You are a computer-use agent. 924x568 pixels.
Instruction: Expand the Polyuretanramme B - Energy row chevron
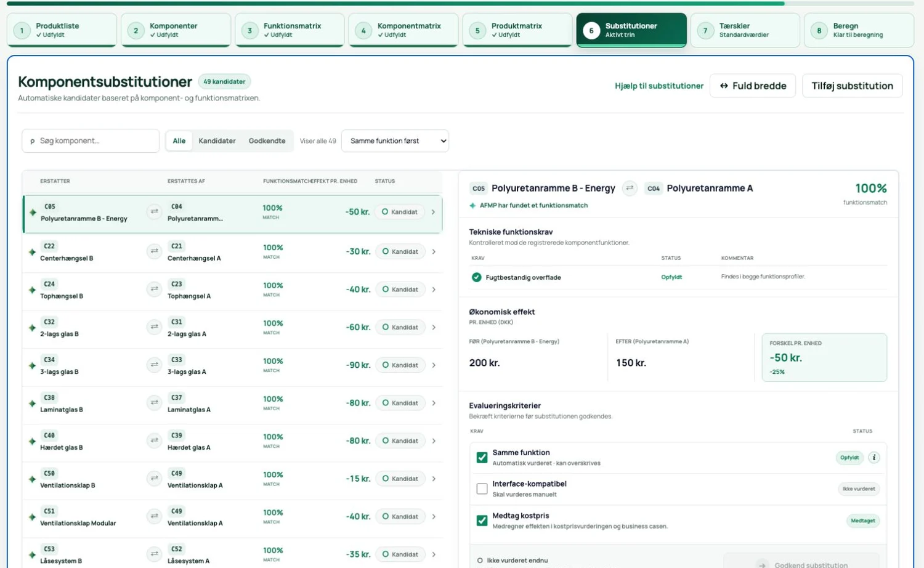[434, 212]
